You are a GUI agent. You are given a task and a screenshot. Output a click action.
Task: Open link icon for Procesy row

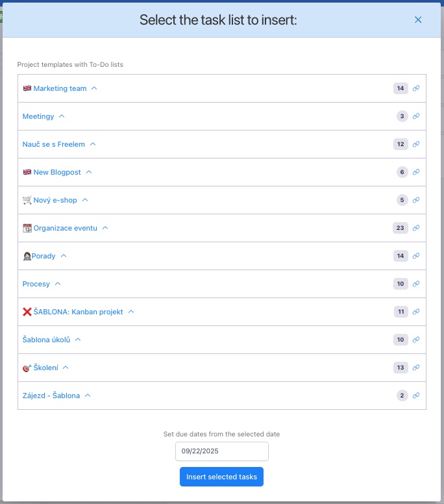coord(416,284)
